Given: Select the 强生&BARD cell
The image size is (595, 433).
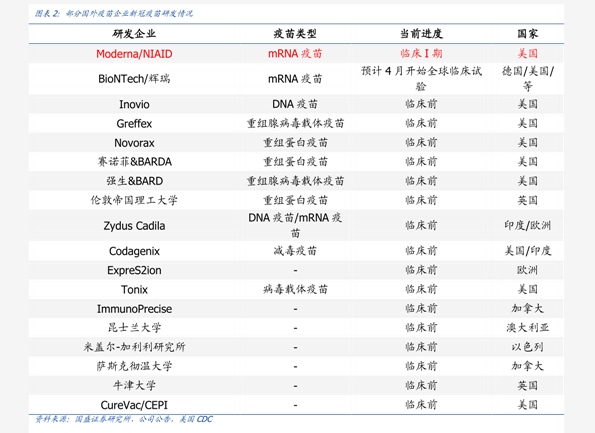Looking at the screenshot, I should (134, 181).
